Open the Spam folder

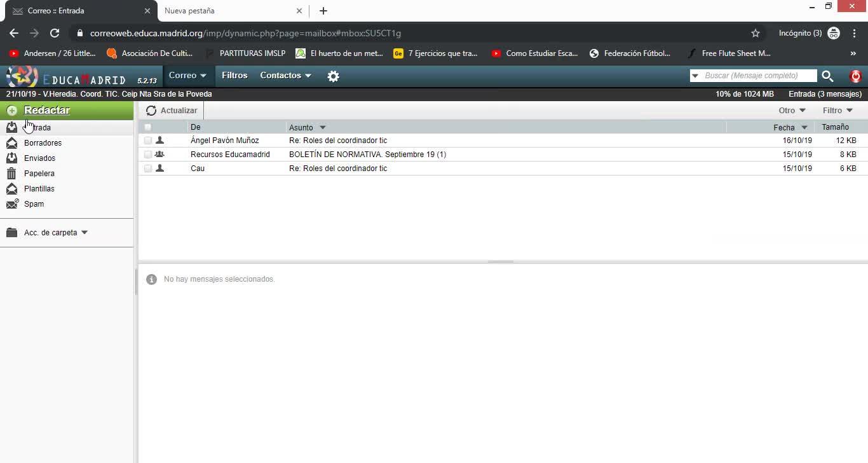(x=34, y=204)
